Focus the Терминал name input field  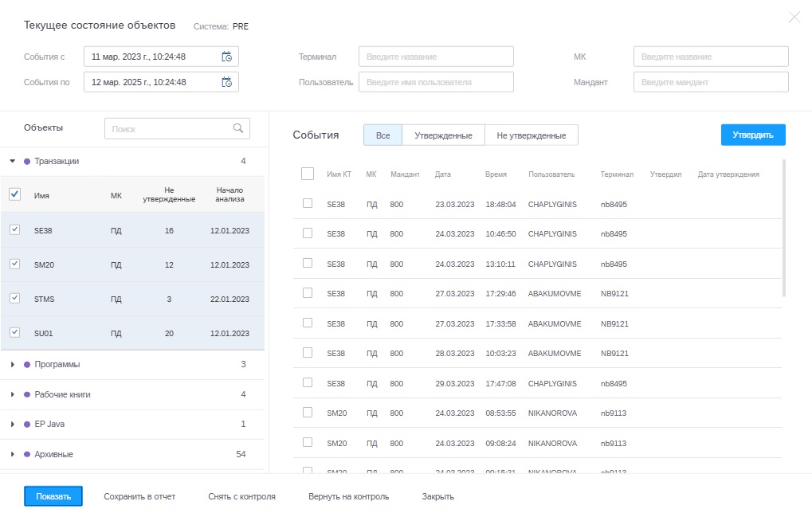coord(436,57)
